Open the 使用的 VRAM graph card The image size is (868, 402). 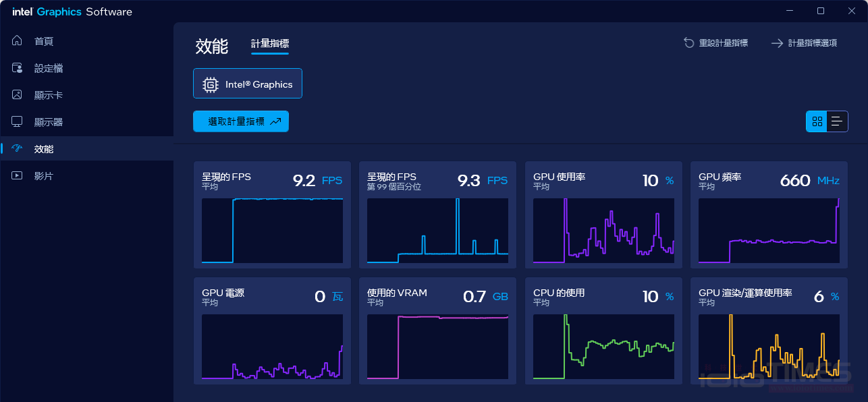click(x=437, y=331)
